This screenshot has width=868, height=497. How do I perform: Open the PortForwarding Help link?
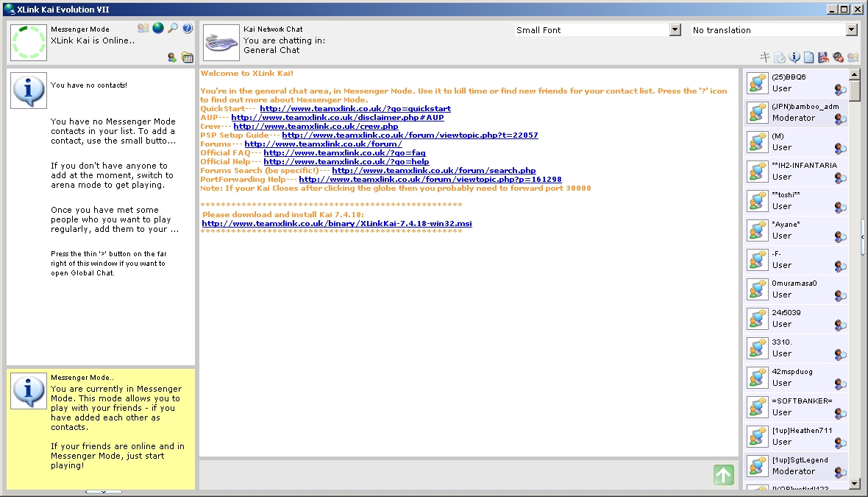point(430,180)
